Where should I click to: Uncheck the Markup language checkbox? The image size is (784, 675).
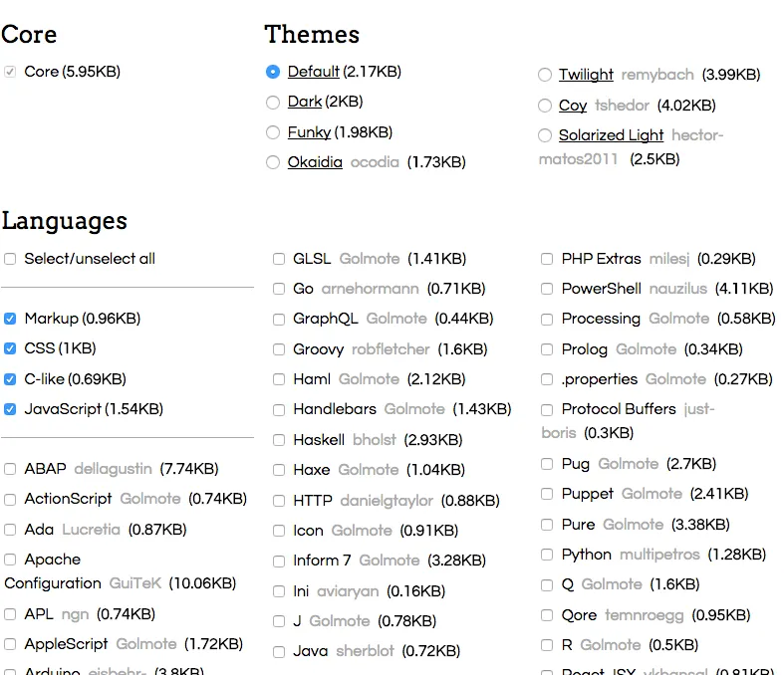[10, 319]
